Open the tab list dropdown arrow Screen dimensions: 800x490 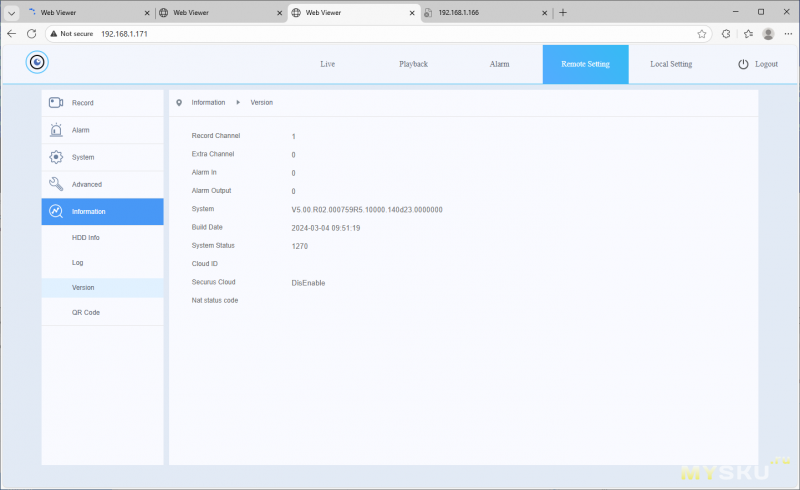pos(11,12)
